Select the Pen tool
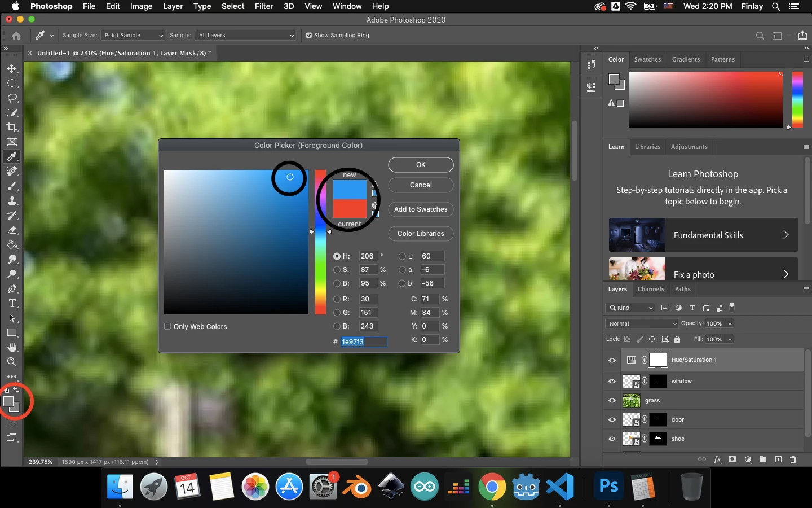Image resolution: width=812 pixels, height=508 pixels. 12,288
